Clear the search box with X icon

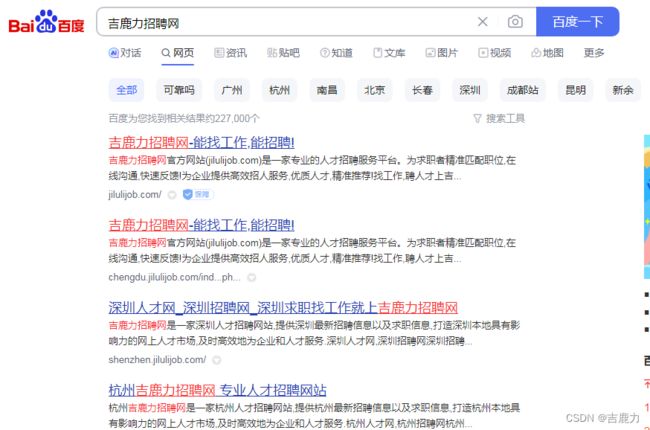(483, 22)
